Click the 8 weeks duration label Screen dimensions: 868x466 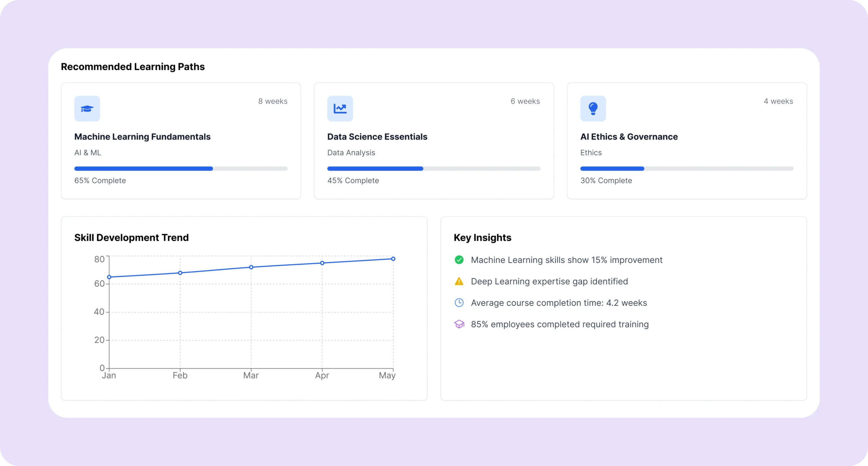coord(273,101)
